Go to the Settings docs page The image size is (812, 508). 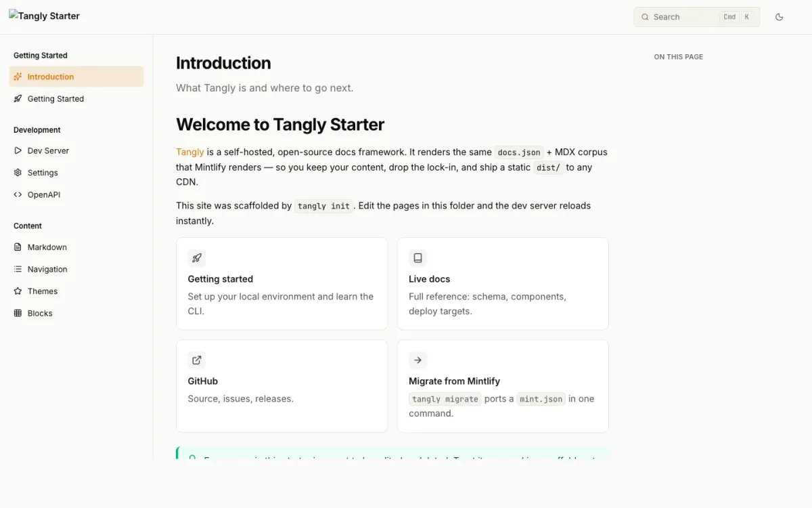[x=76, y=173]
